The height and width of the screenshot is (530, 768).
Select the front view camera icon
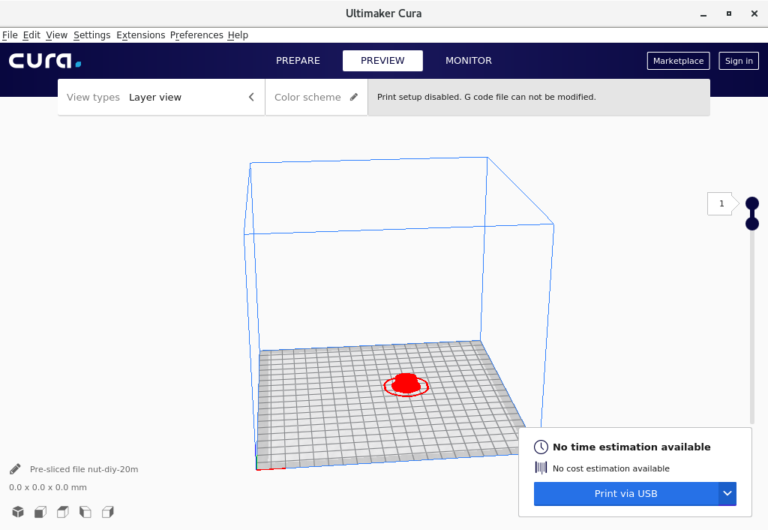(39, 512)
